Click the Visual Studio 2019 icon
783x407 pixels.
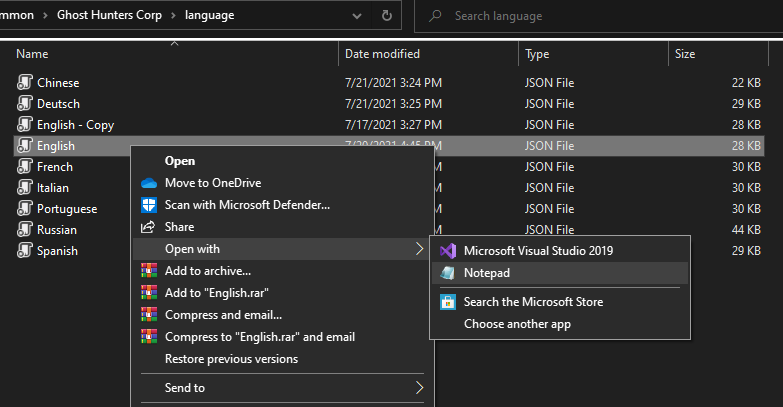click(448, 250)
